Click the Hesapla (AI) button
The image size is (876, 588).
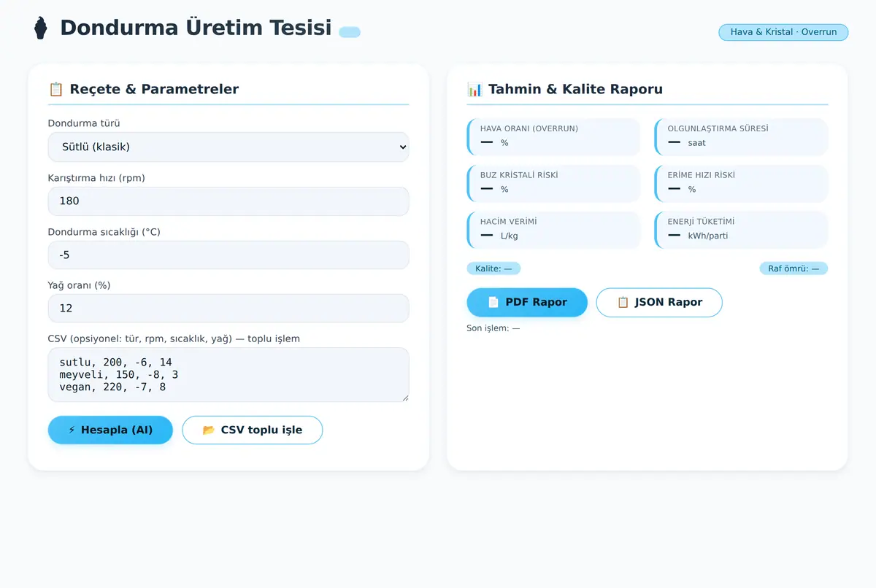(x=110, y=430)
